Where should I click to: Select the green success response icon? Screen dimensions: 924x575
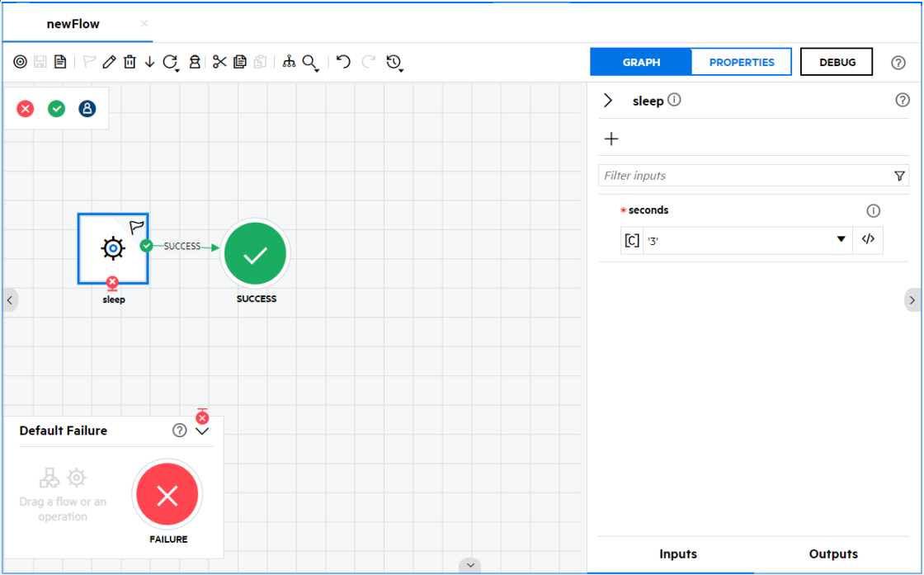(x=56, y=108)
